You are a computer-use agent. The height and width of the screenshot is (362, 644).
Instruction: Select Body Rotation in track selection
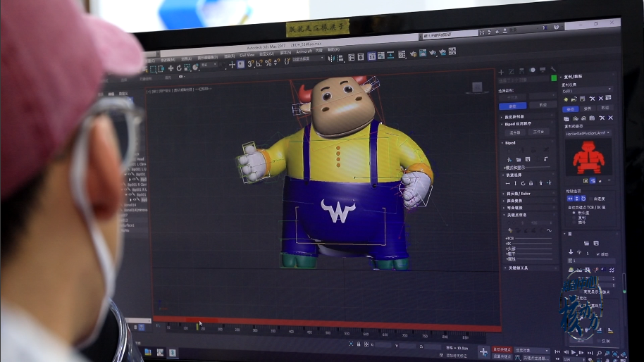pyautogui.click(x=523, y=183)
